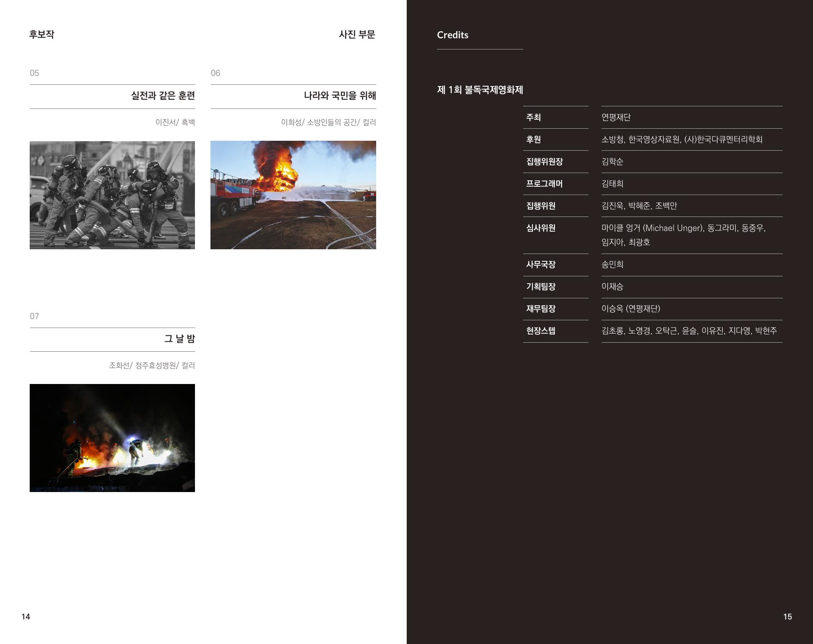Click the name '송민희'

612,265
